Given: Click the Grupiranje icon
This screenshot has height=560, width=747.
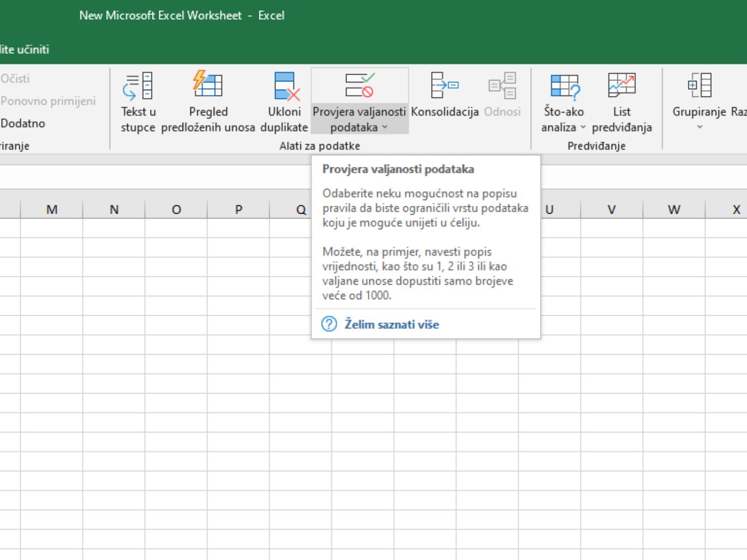Looking at the screenshot, I should [699, 86].
